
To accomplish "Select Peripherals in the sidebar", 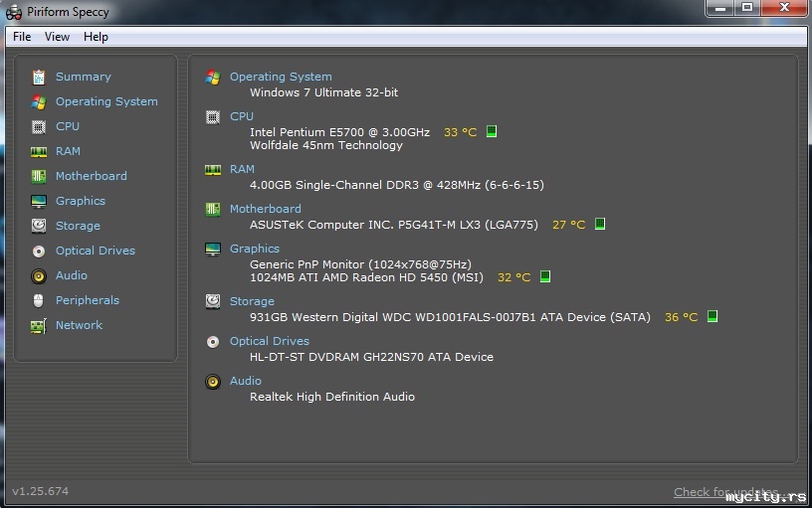I will point(88,300).
